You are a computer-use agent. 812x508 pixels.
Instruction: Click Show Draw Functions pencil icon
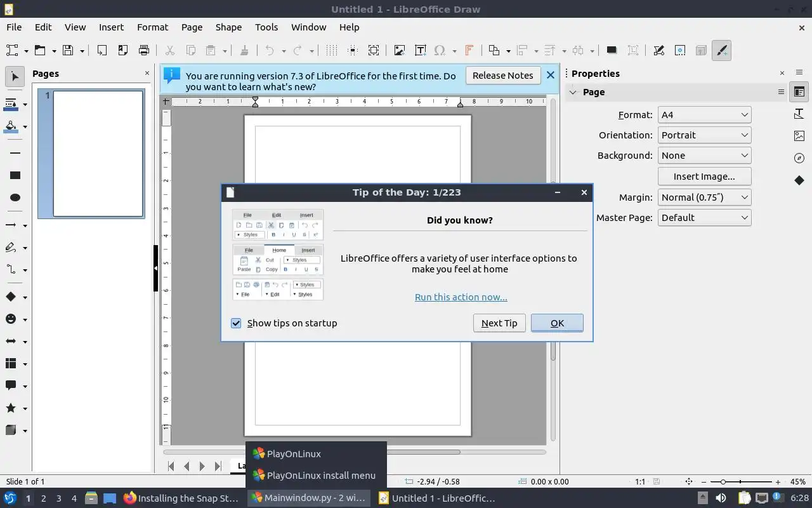722,51
